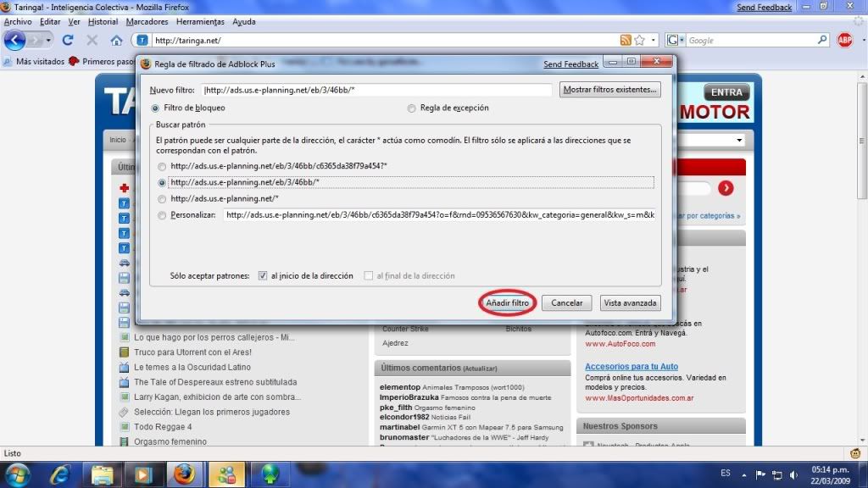Open the Marcadores menu

point(147,21)
